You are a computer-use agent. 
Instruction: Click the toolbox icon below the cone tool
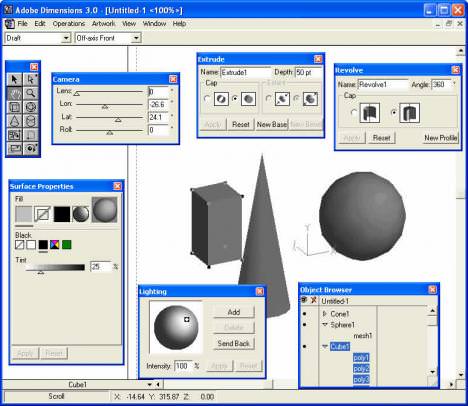(14, 135)
